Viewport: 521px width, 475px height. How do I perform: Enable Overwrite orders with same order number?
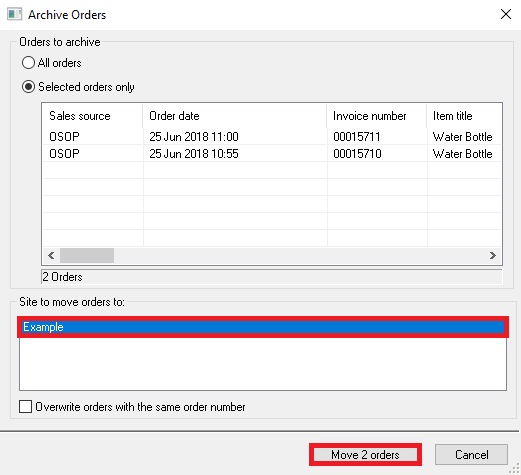25,407
